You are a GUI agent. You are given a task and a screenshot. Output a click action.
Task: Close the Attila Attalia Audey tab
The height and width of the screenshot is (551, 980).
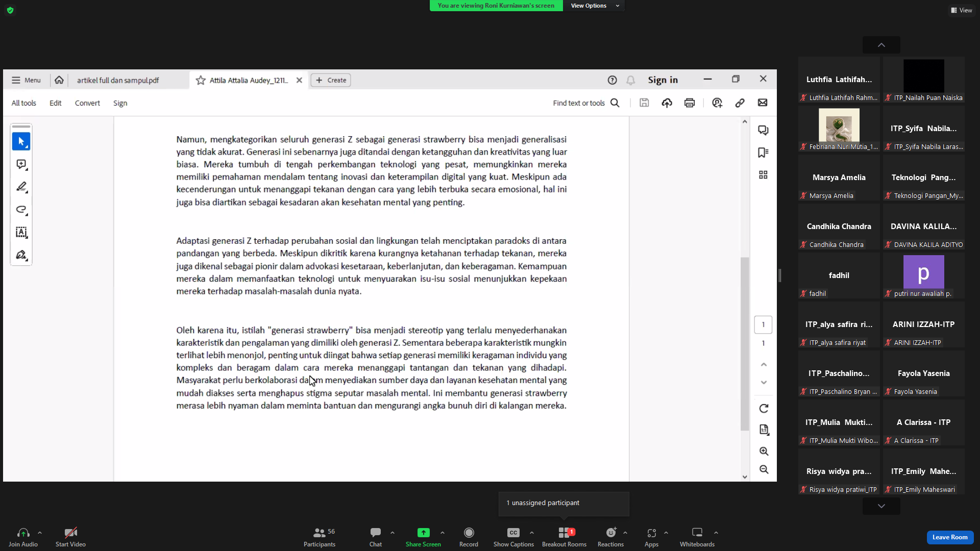click(x=300, y=80)
